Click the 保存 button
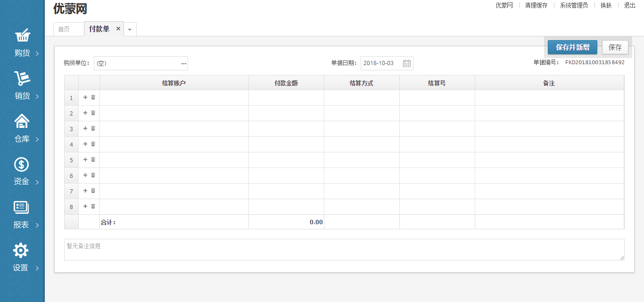This screenshot has height=302, width=644. click(615, 47)
